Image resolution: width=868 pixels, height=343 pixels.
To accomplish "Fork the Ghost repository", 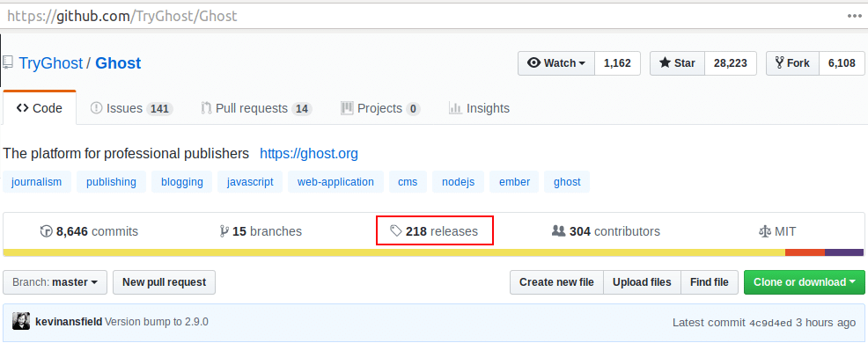I will coord(792,63).
